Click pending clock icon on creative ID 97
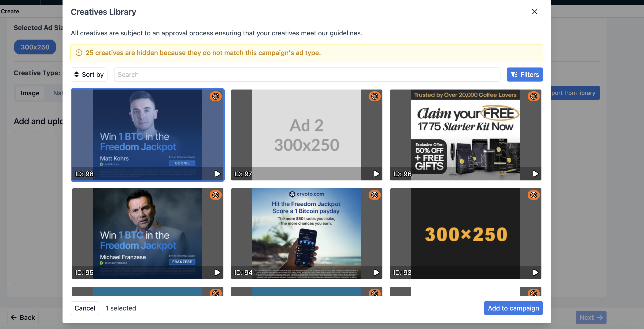The image size is (644, 329). click(x=374, y=96)
